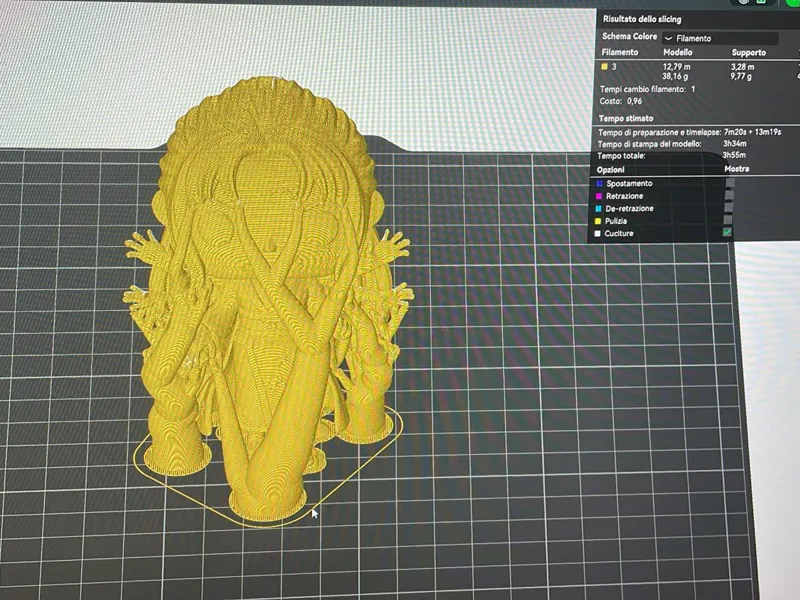Click the yellow filament 3 color swatch

(605, 66)
